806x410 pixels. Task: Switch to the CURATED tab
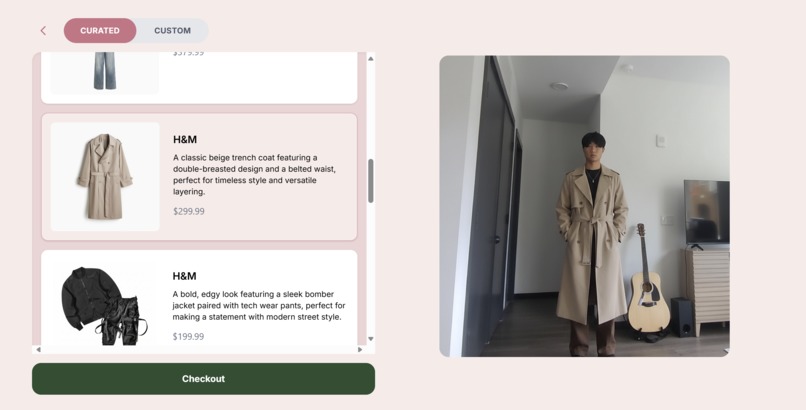coord(100,30)
